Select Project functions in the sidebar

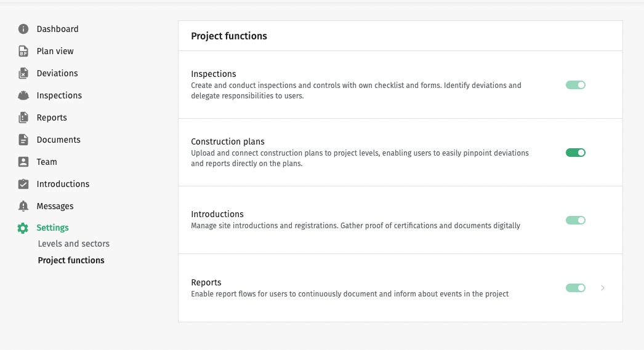tap(71, 260)
